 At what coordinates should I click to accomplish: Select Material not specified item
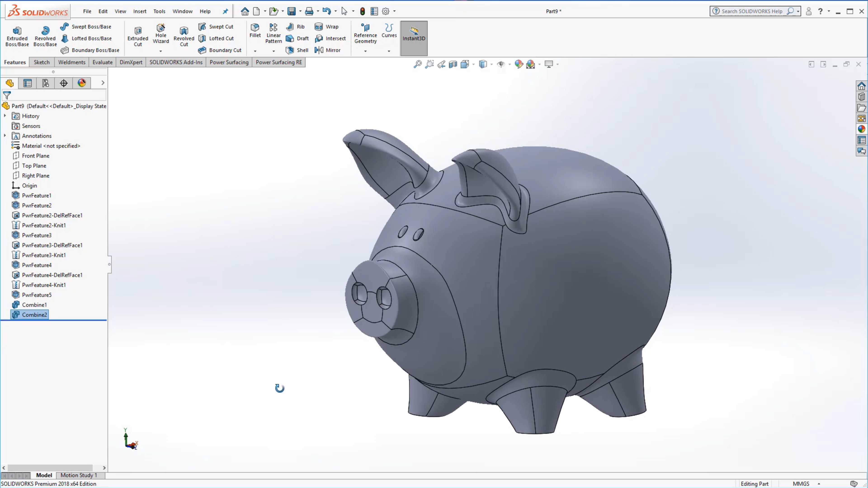pyautogui.click(x=46, y=146)
